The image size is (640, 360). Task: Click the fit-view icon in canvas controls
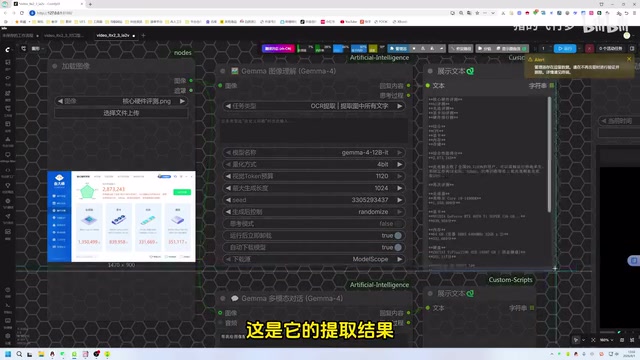coord(593,340)
